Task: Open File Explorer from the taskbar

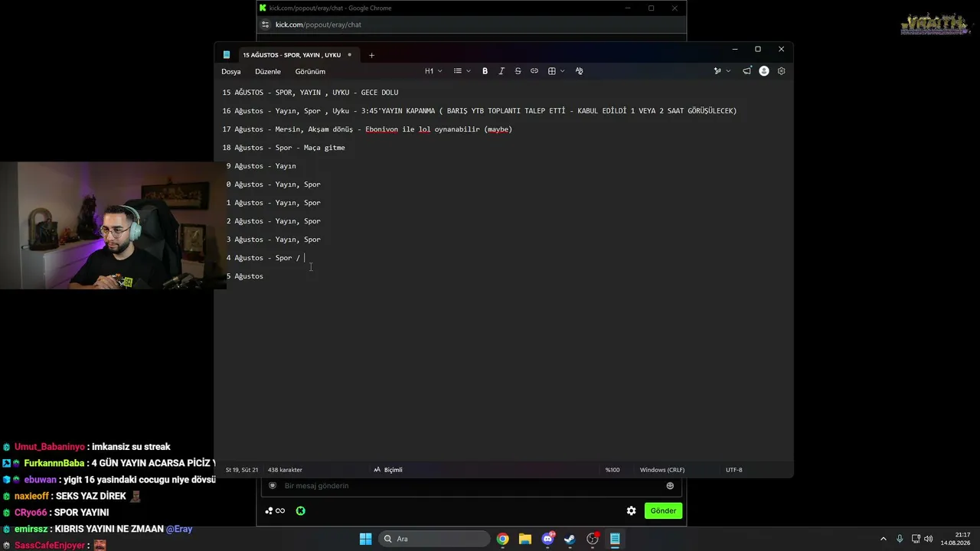Action: click(x=525, y=539)
